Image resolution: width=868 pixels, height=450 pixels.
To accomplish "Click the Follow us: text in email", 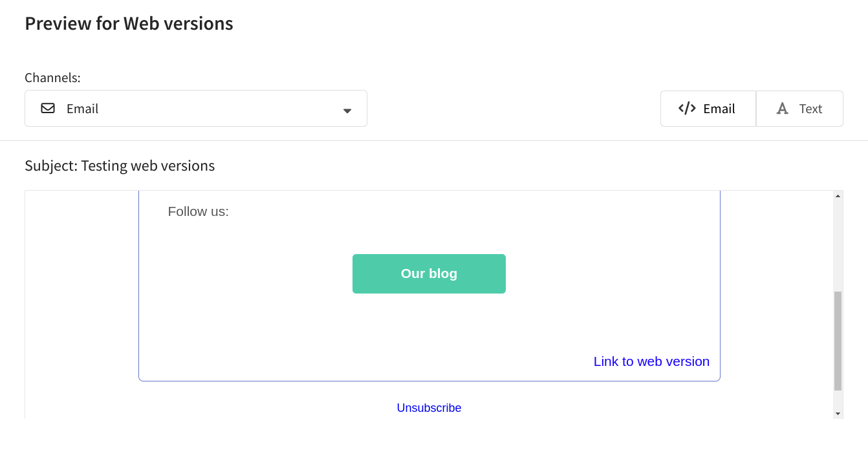I will point(198,211).
